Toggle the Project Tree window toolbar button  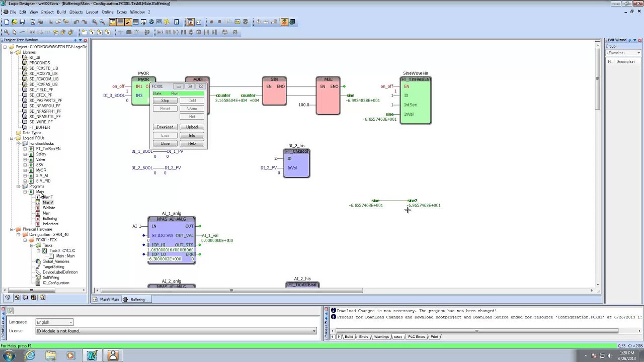coord(113,22)
